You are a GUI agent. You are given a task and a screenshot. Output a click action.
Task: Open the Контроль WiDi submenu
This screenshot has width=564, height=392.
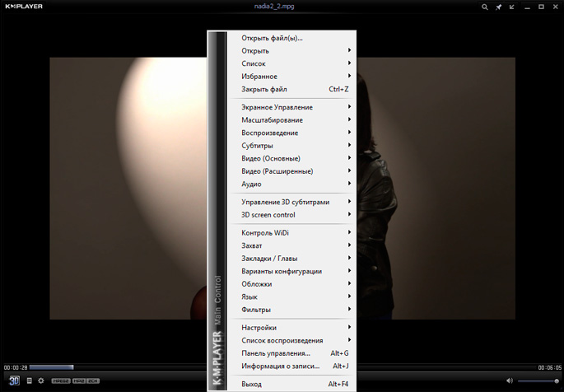pos(291,233)
